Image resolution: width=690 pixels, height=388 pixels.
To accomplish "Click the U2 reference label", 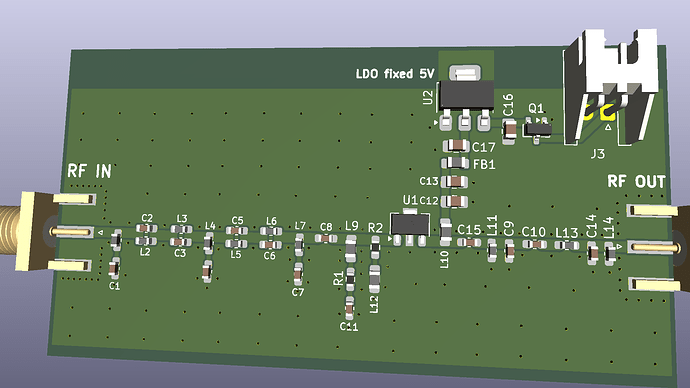I will point(428,98).
